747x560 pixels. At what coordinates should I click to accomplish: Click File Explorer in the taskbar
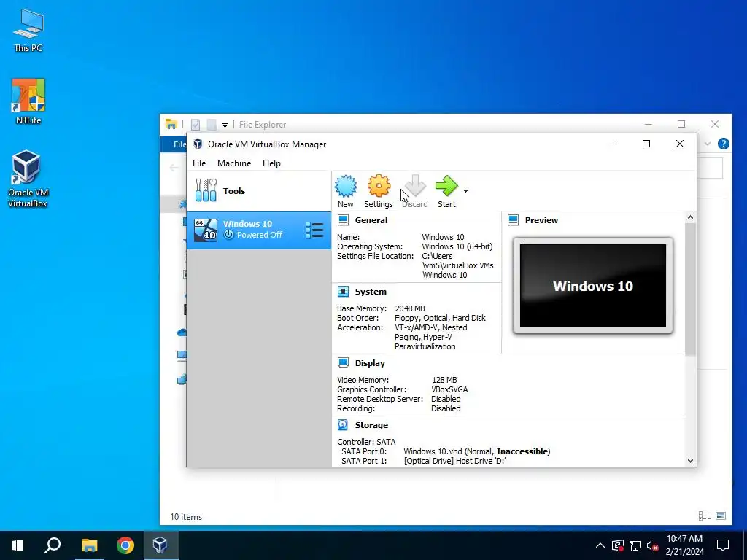point(89,545)
